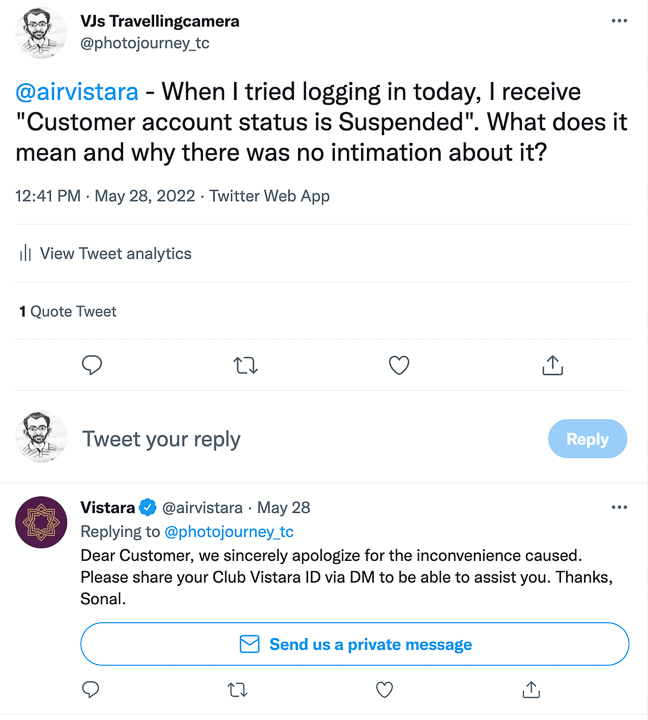The width and height of the screenshot is (648, 720).
Task: View the 1 Quote Tweet list
Action: point(68,312)
